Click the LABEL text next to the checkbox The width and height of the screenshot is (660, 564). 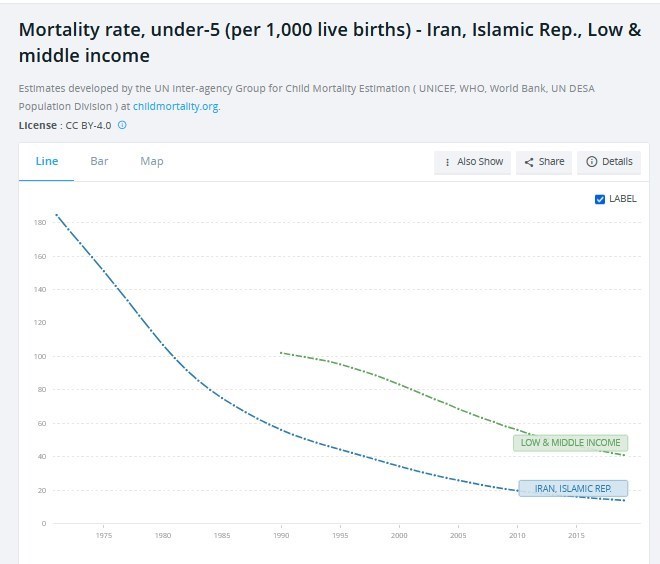(622, 199)
